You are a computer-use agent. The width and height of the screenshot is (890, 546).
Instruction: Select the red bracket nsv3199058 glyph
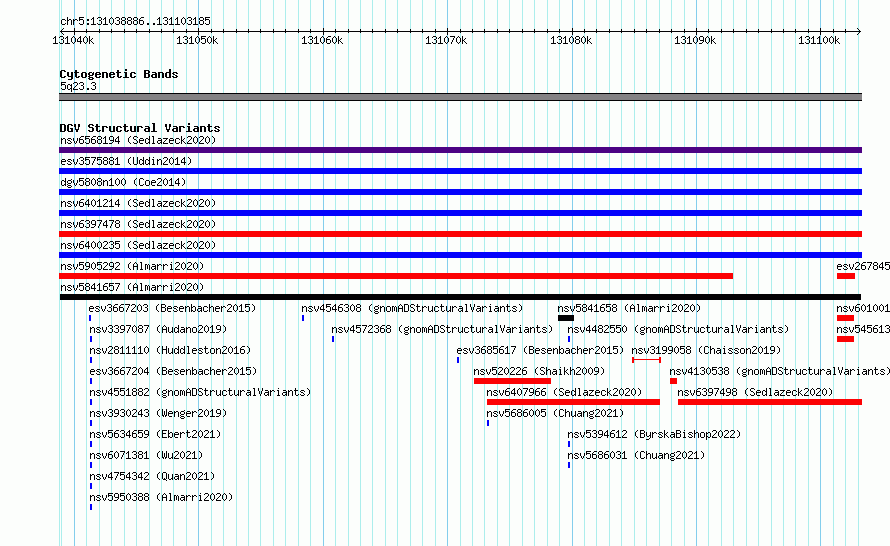click(646, 360)
